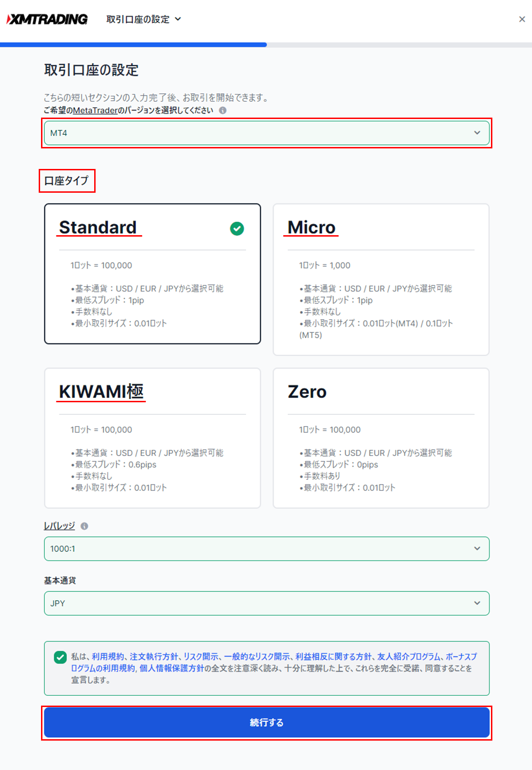Click the 基本通貨 field label
532x770 pixels.
[60, 581]
